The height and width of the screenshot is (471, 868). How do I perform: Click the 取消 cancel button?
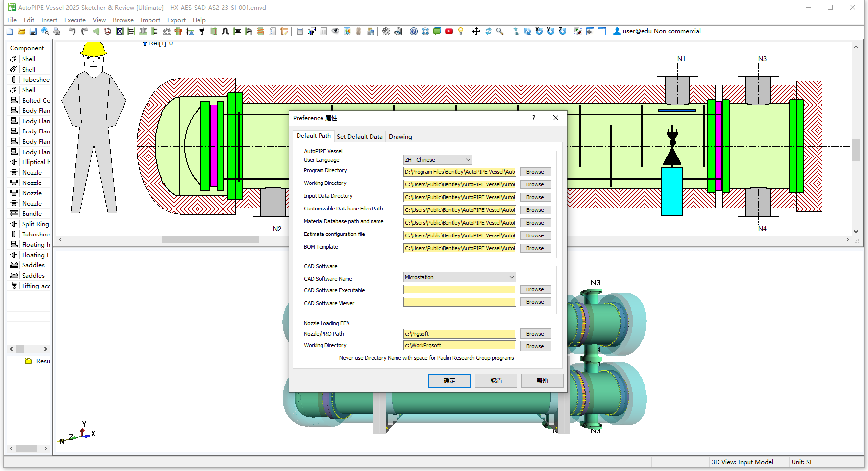(496, 381)
